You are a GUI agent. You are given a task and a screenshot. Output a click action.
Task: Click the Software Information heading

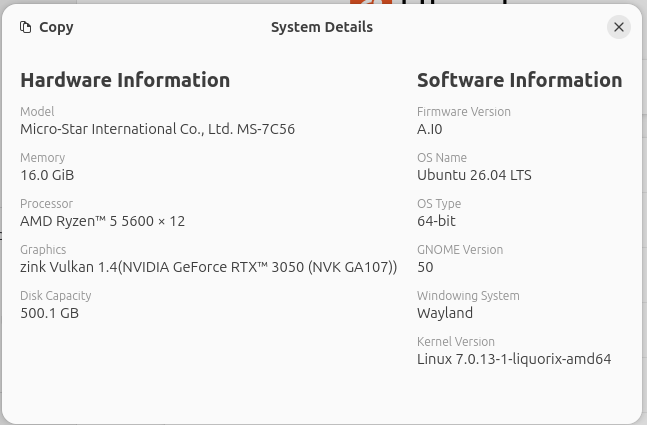coord(519,80)
